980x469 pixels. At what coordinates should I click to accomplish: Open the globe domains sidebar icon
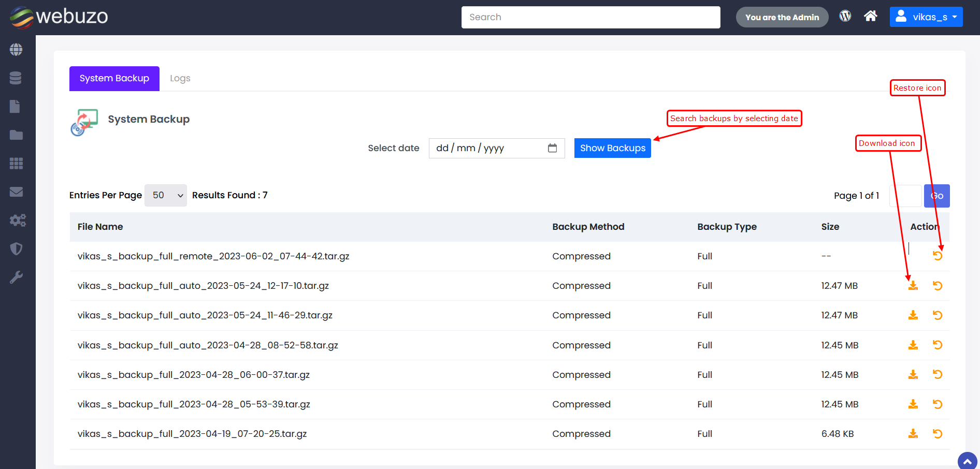[16, 50]
